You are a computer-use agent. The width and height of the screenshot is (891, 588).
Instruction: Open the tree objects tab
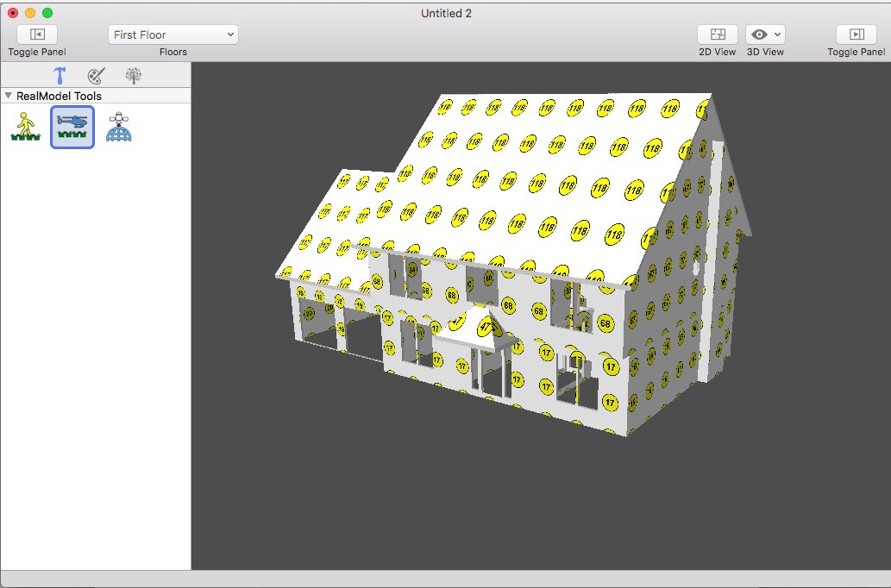point(133,75)
